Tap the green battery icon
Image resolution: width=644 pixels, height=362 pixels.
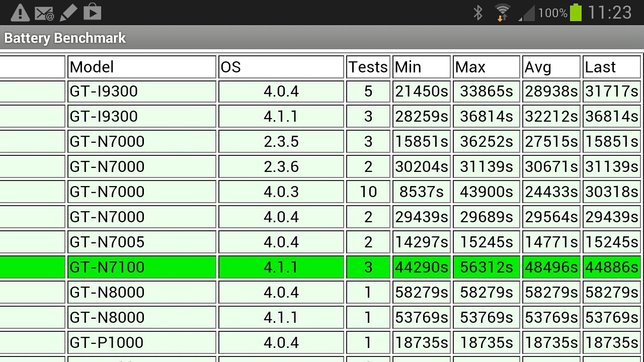click(x=576, y=13)
